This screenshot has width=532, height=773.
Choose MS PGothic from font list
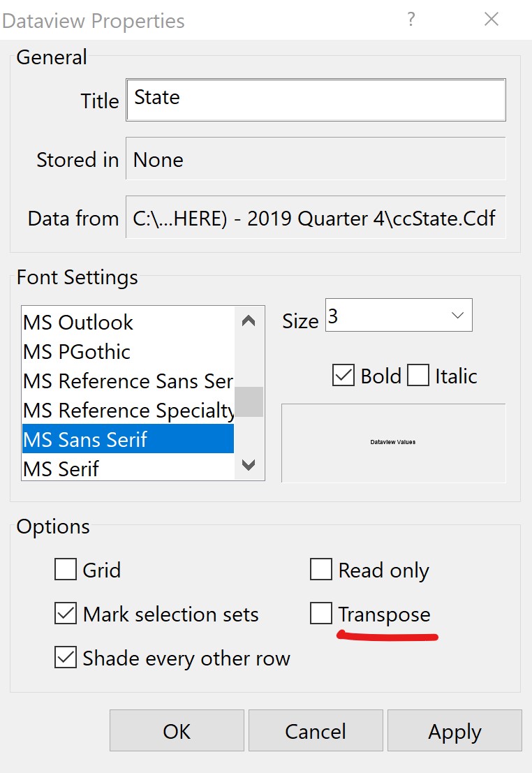pos(77,352)
